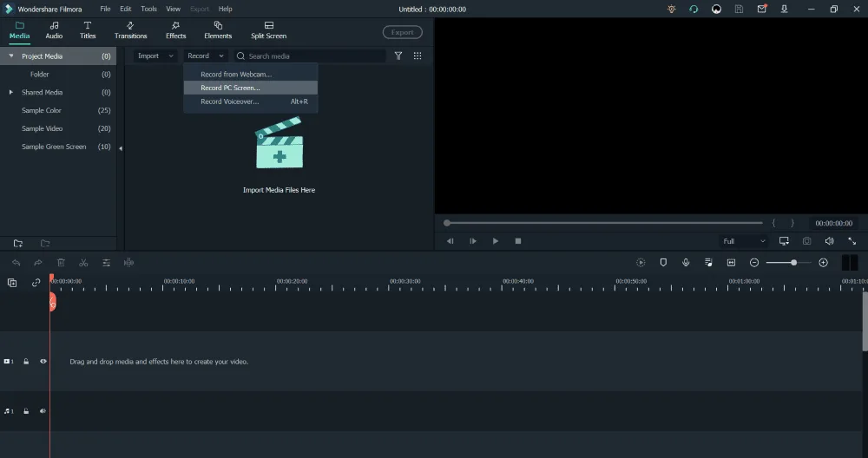Open the Media tab

click(19, 30)
